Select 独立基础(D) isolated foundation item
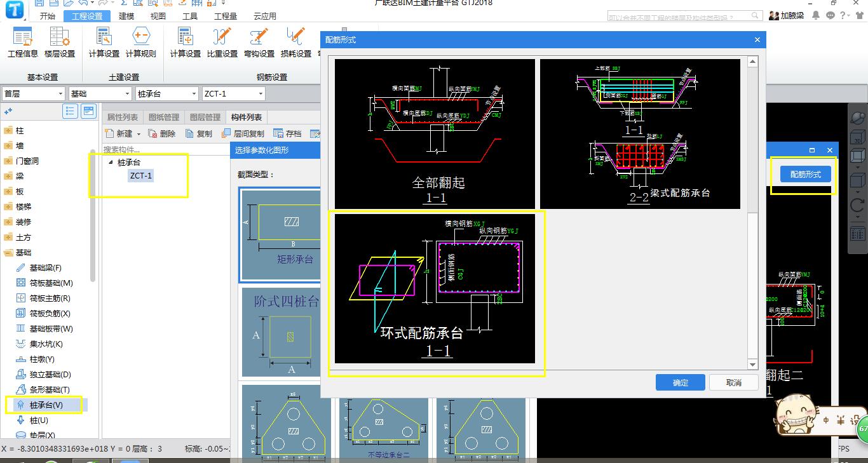 50,375
